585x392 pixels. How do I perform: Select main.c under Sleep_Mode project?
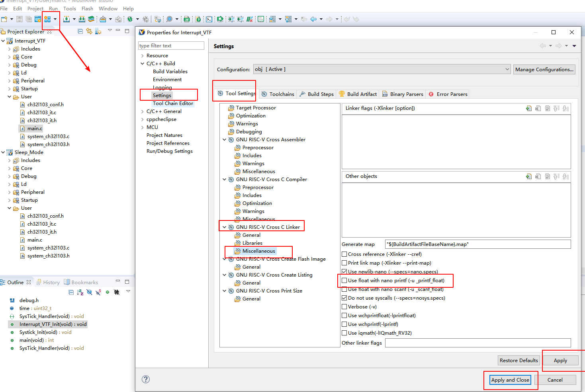35,240
